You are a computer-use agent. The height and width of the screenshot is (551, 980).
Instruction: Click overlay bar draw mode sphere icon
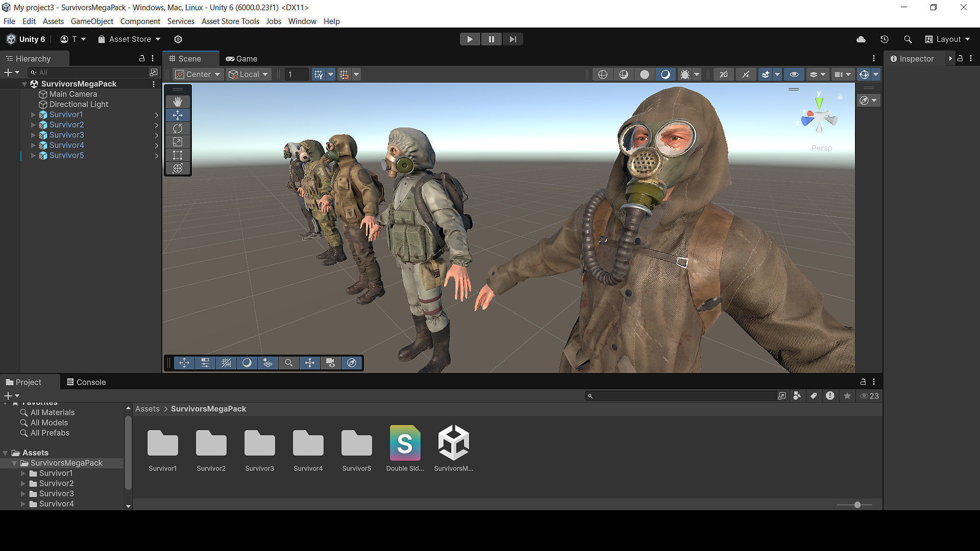pyautogui.click(x=247, y=363)
